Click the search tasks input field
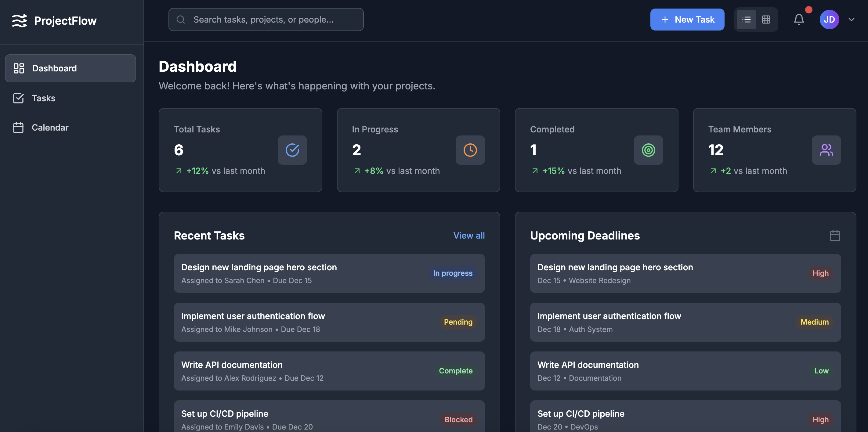 point(266,20)
